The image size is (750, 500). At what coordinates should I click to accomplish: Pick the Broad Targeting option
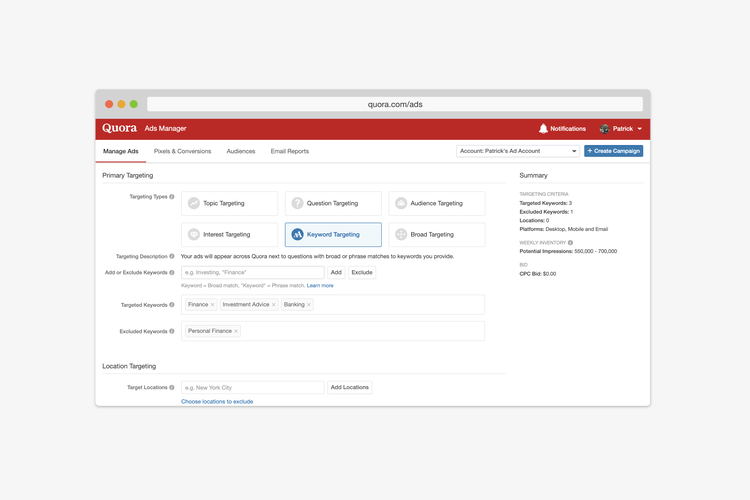pyautogui.click(x=437, y=234)
